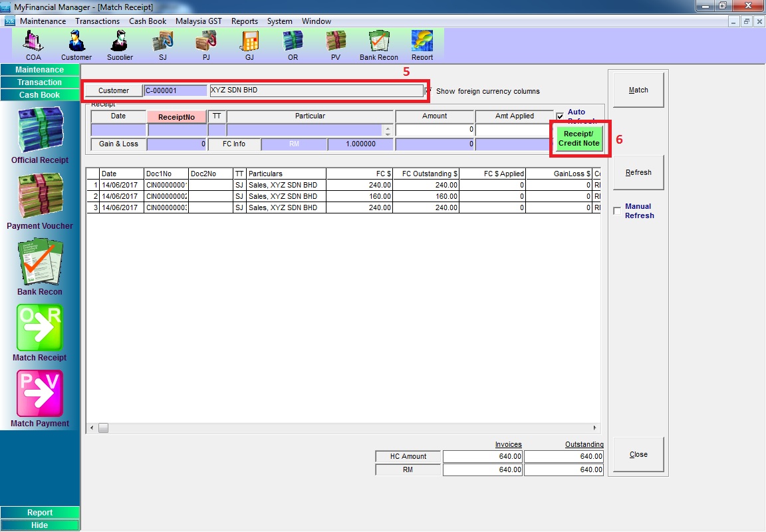Click the Supplier toolbar icon
Screen dimensions: 766x532
[x=120, y=44]
